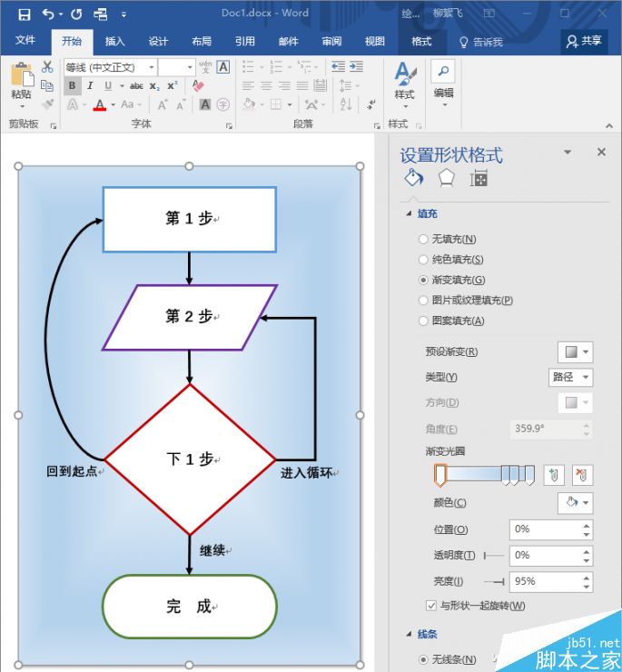
Task: Click the 告诉我 search box
Action: [x=480, y=42]
